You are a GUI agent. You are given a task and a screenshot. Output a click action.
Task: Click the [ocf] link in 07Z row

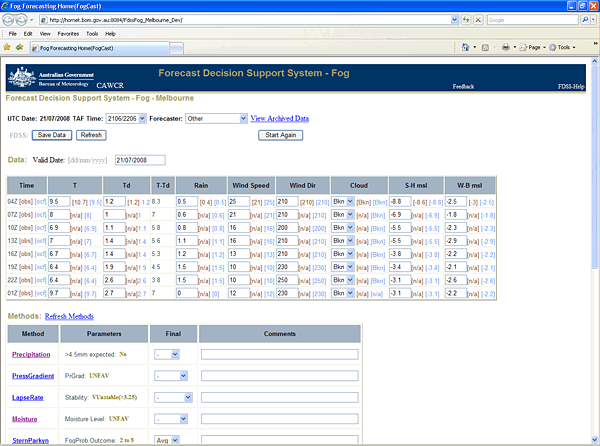click(40, 215)
